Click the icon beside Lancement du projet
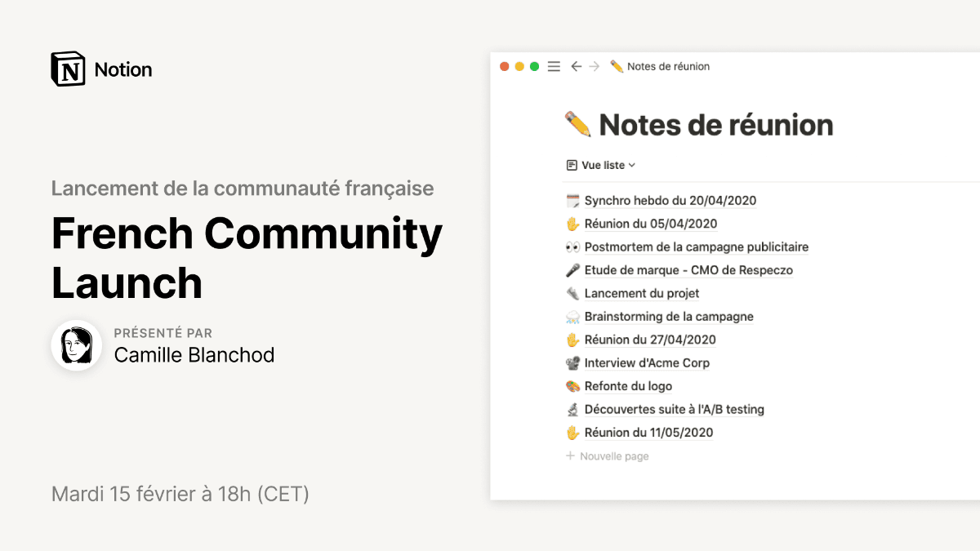980x551 pixels. click(572, 294)
